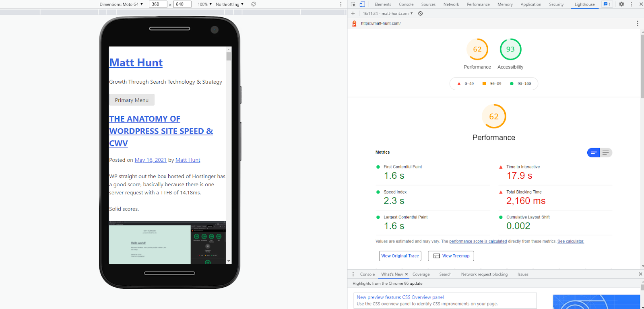644x309 pixels.
Task: Open device toolbar more options menu
Action: [x=341, y=4]
